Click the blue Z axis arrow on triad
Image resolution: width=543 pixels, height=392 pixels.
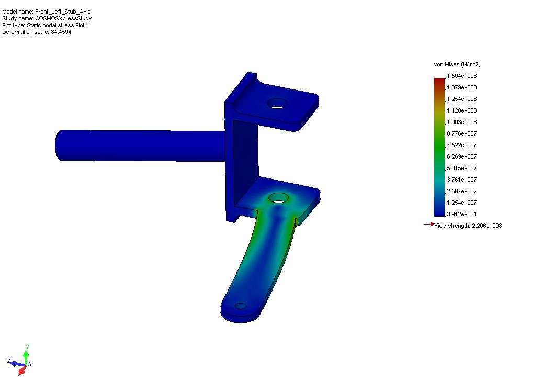(14, 362)
